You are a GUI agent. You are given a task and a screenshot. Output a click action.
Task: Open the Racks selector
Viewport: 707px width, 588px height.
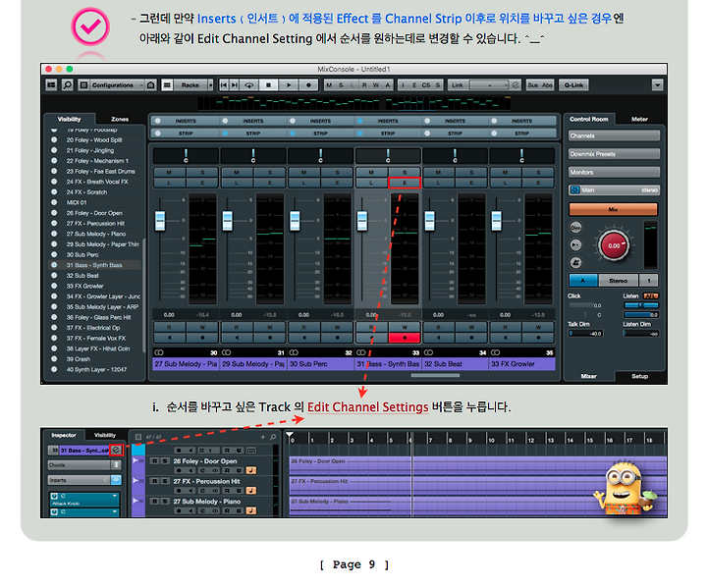190,84
